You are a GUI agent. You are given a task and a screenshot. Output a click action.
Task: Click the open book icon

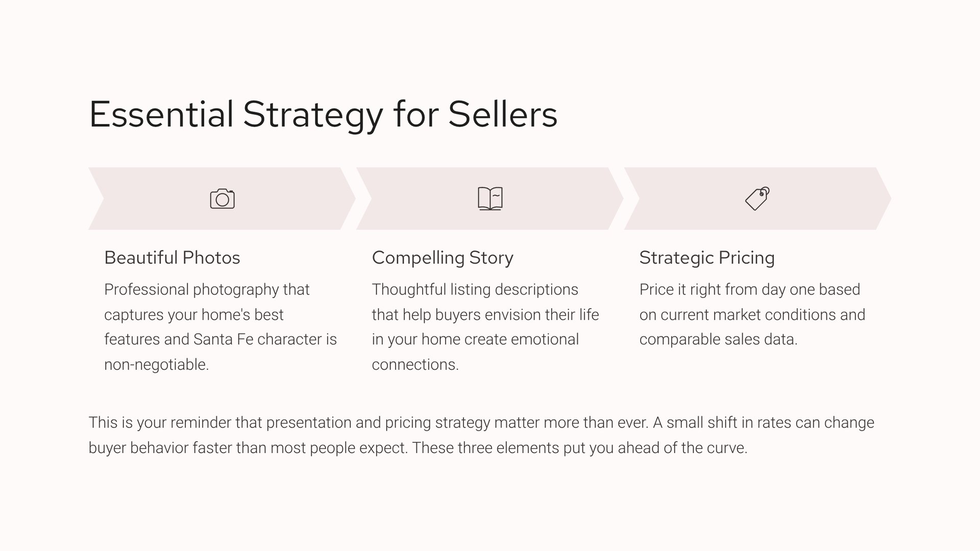(x=490, y=198)
